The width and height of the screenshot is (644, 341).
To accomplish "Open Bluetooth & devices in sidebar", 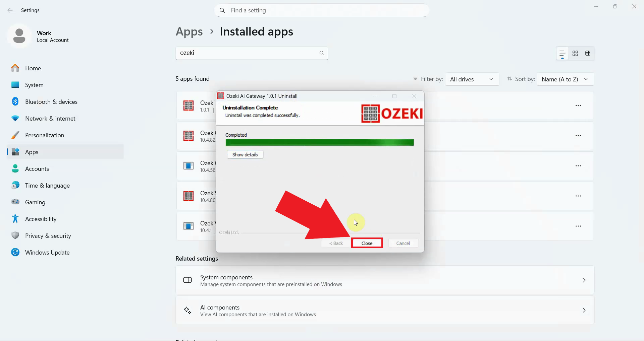I will pos(51,102).
